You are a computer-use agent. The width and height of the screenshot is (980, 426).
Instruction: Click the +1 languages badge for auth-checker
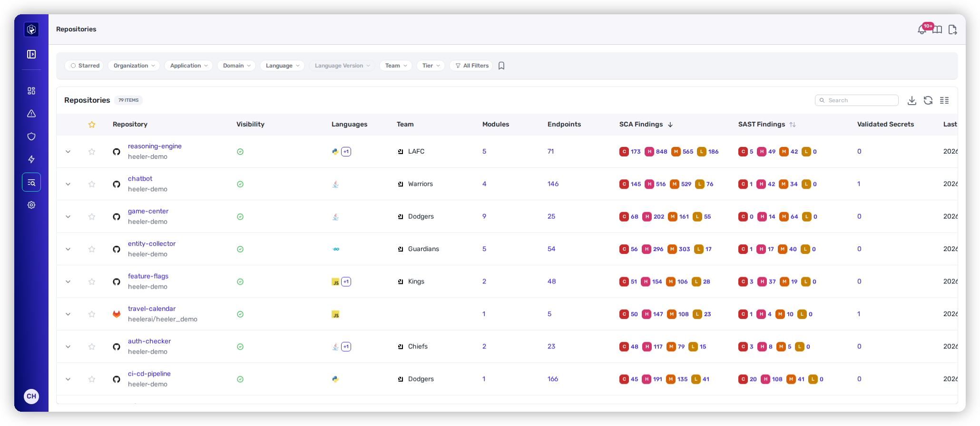(x=346, y=347)
